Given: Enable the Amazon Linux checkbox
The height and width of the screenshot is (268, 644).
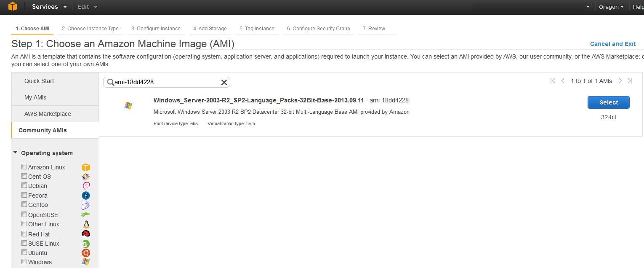Looking at the screenshot, I should (x=24, y=167).
